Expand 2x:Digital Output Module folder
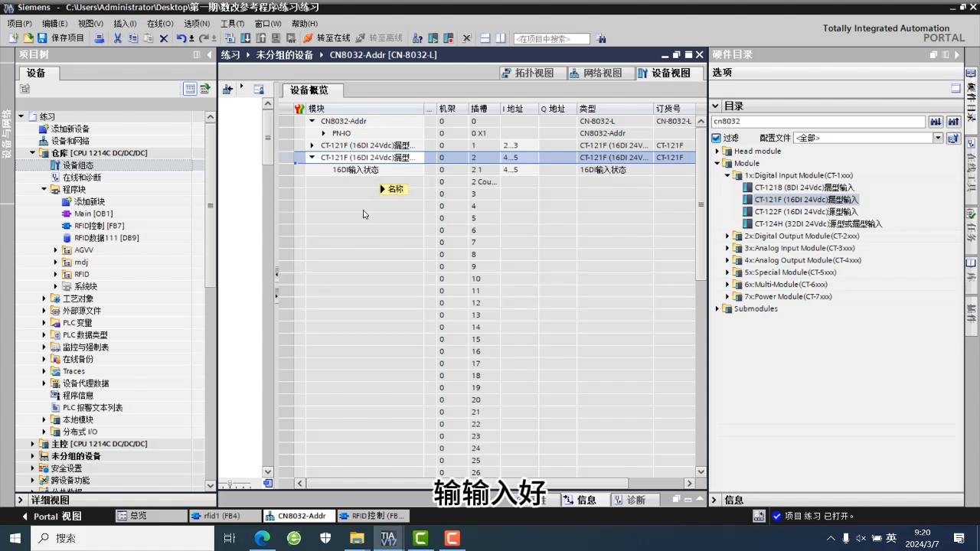This screenshot has height=551, width=980. pos(728,236)
